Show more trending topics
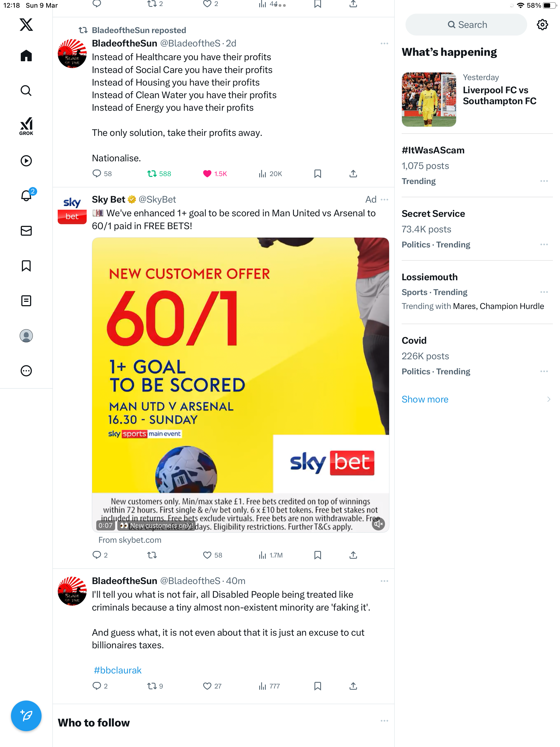The height and width of the screenshot is (747, 560). point(425,399)
